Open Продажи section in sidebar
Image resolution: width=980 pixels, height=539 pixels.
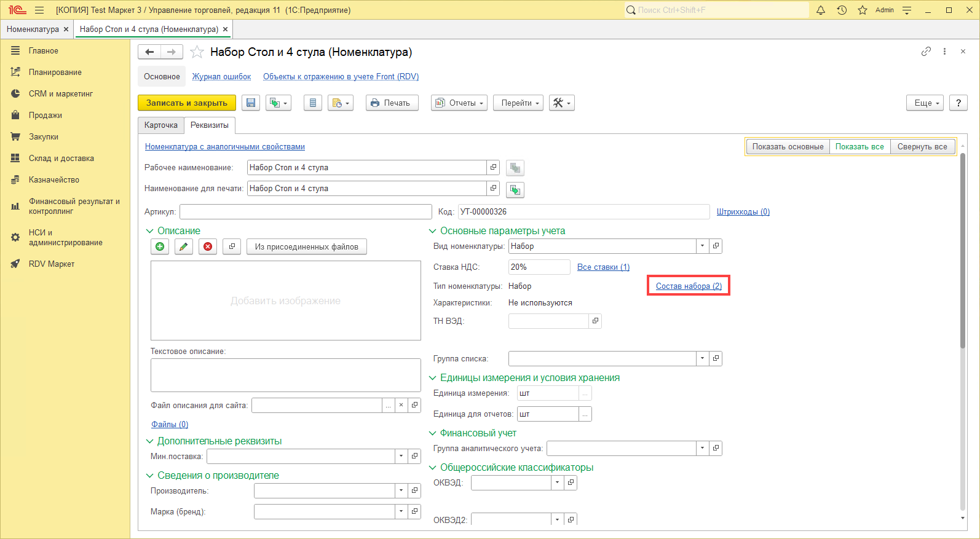tap(45, 116)
